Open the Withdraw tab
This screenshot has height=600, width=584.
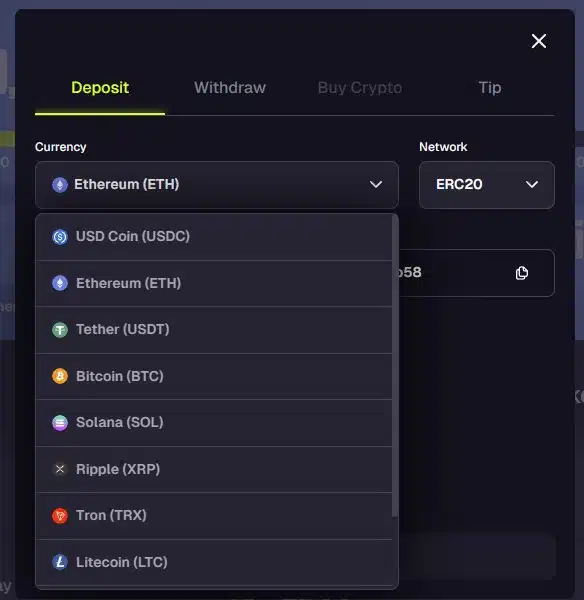pyautogui.click(x=230, y=88)
